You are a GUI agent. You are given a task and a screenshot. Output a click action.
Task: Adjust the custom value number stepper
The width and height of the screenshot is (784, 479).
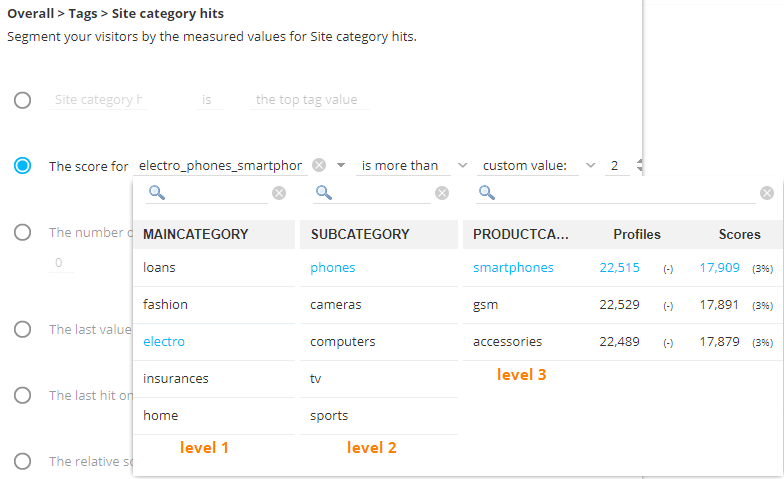[x=639, y=165]
